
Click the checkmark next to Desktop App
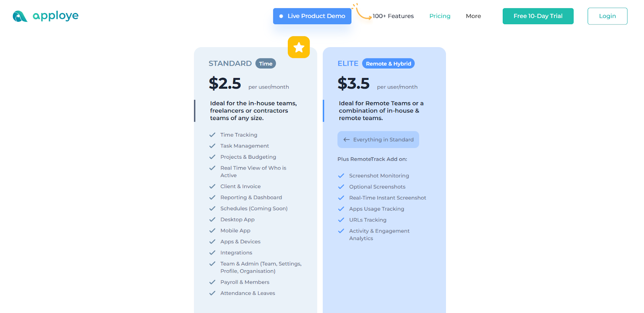[x=212, y=220]
